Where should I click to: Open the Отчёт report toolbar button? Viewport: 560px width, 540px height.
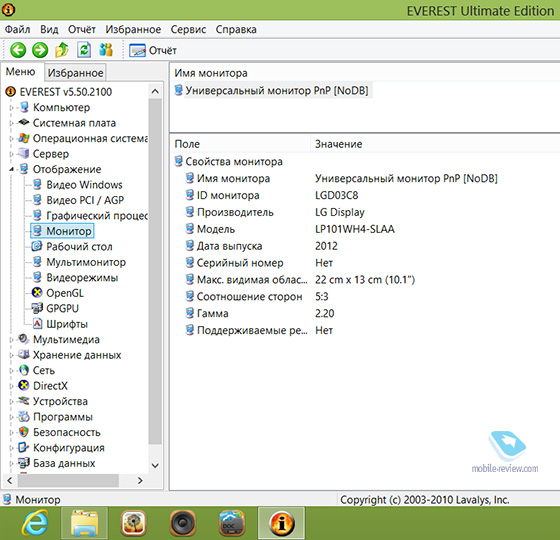153,50
